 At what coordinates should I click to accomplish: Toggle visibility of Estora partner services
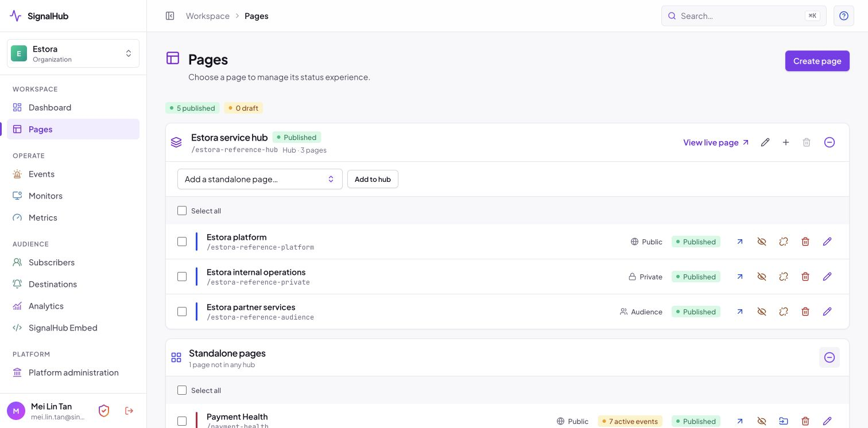click(762, 312)
